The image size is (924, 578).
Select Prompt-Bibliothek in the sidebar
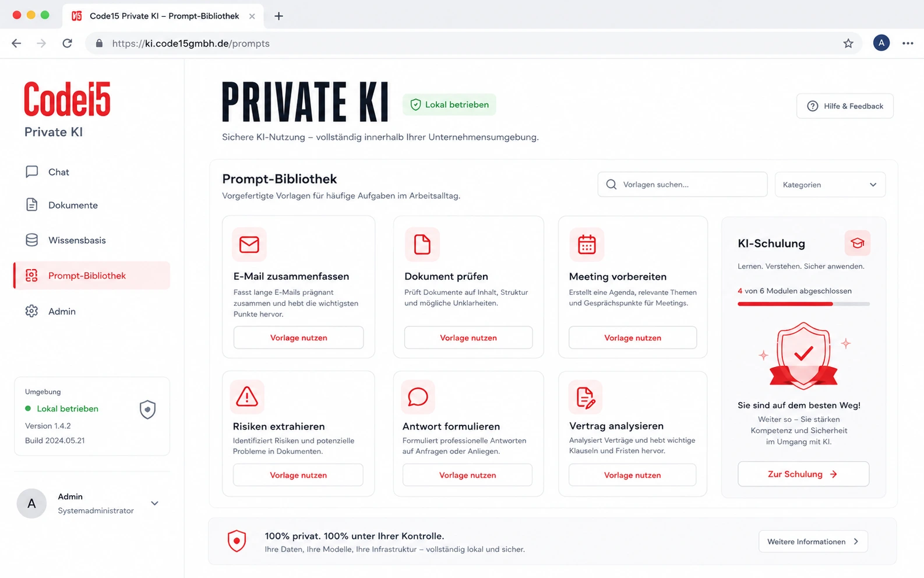(91, 276)
